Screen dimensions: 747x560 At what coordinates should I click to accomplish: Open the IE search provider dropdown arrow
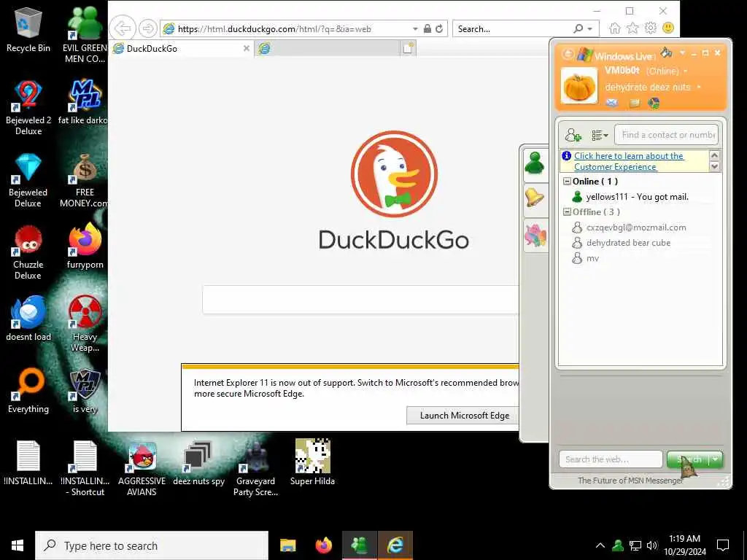click(590, 29)
